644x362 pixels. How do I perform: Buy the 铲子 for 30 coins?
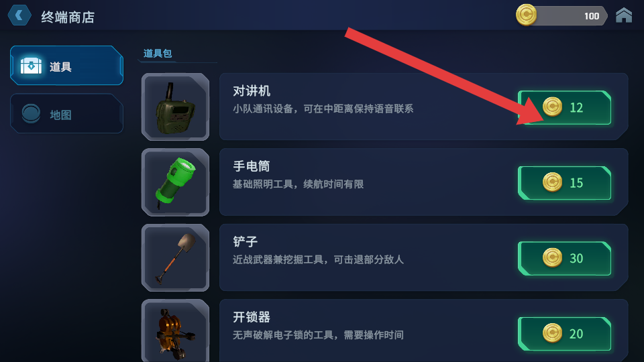[x=564, y=259]
